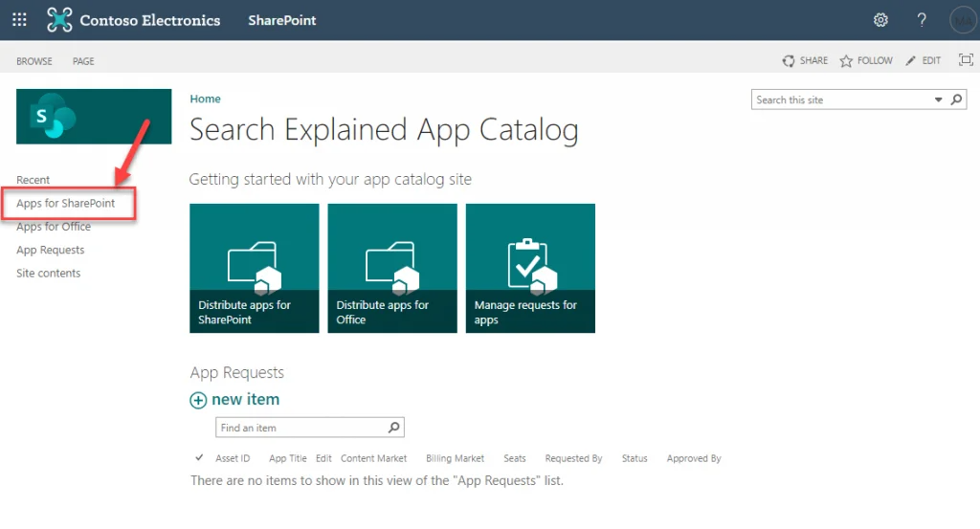Screen dimensions: 980x529
Task: Open Recent in the left navigation
Action: 33,180
